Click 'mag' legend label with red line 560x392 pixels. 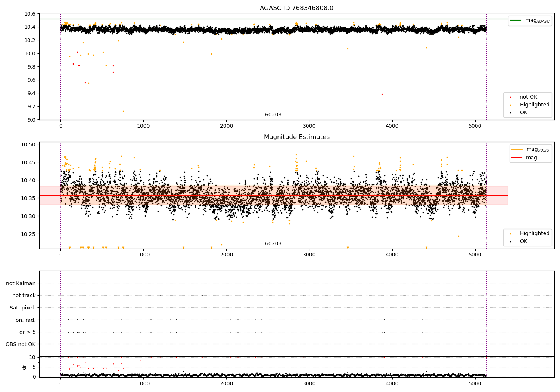(x=532, y=158)
